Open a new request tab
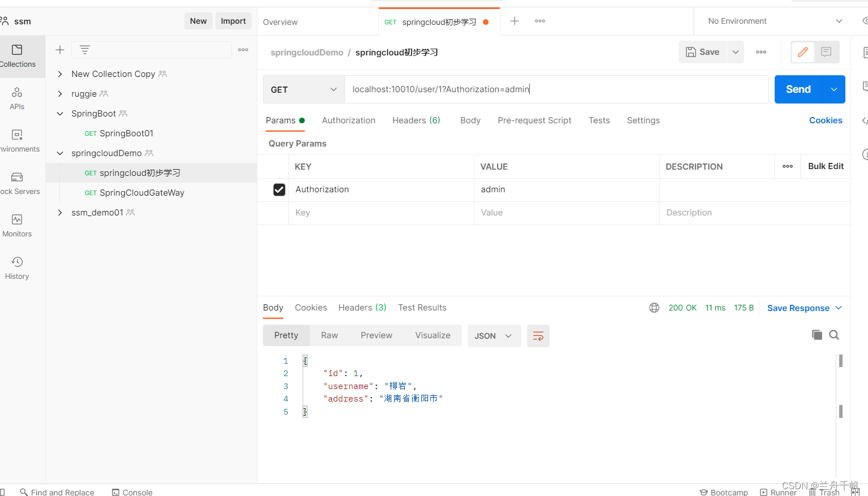Viewport: 868px width, 496px height. click(x=515, y=21)
